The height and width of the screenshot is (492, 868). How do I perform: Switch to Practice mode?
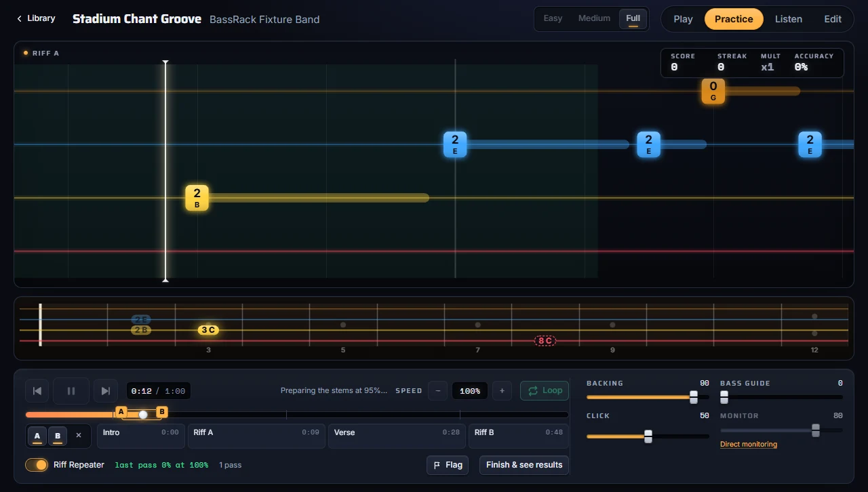734,19
